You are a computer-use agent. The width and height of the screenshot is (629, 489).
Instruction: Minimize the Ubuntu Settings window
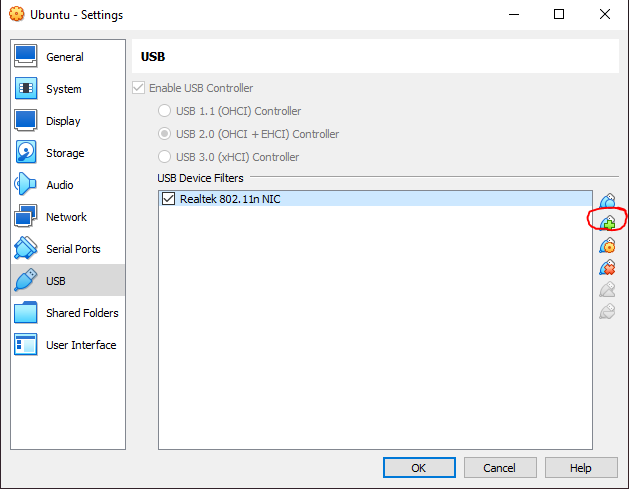coord(514,14)
